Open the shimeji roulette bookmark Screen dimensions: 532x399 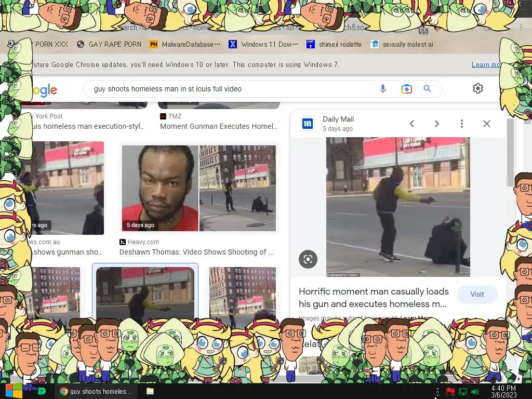tap(334, 44)
